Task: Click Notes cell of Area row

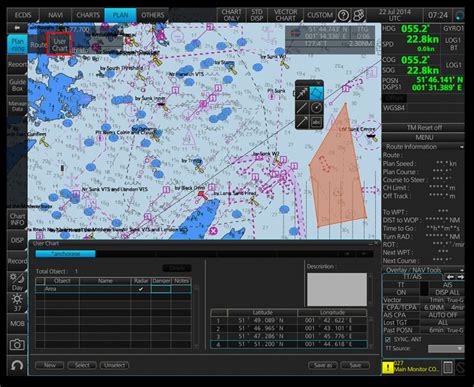Action: [x=181, y=289]
